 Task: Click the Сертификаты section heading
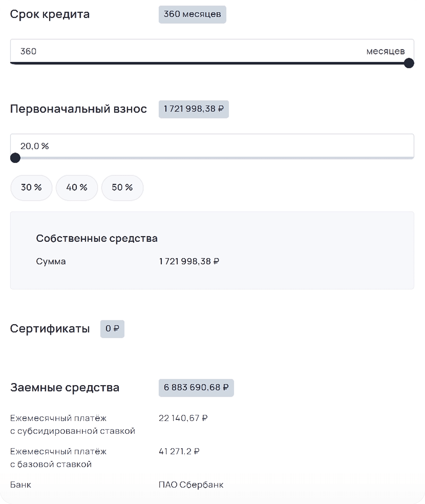50,329
